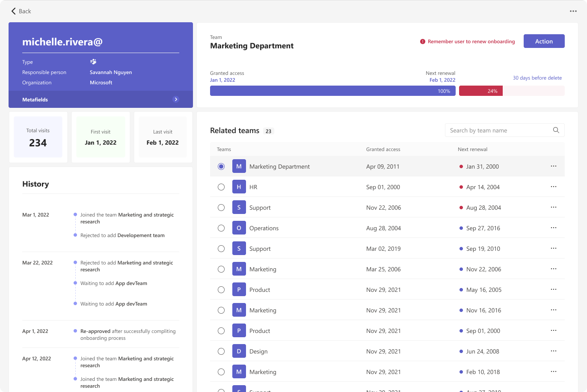The image size is (587, 392).
Task: Select the Operations radio button
Action: (x=221, y=228)
